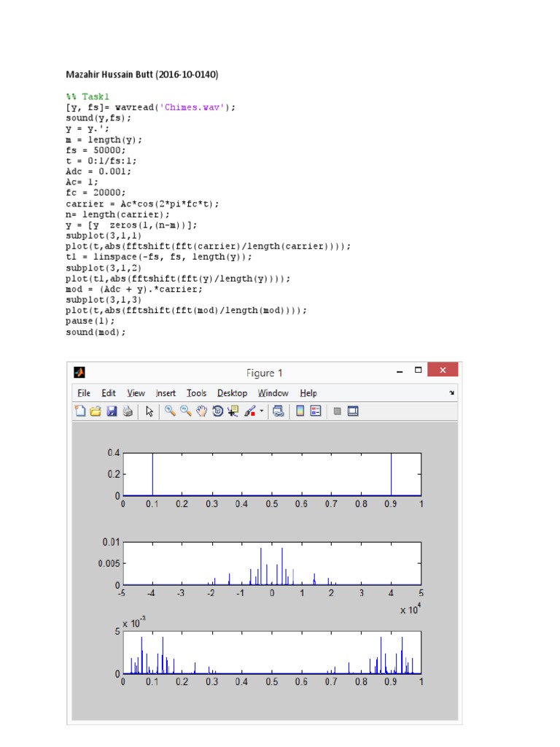This screenshot has width=560, height=747.
Task: Click the New Figure toolbar icon
Action: click(81, 411)
